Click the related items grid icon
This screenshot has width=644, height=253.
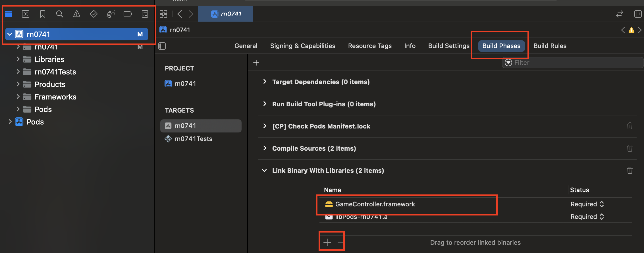(163, 14)
